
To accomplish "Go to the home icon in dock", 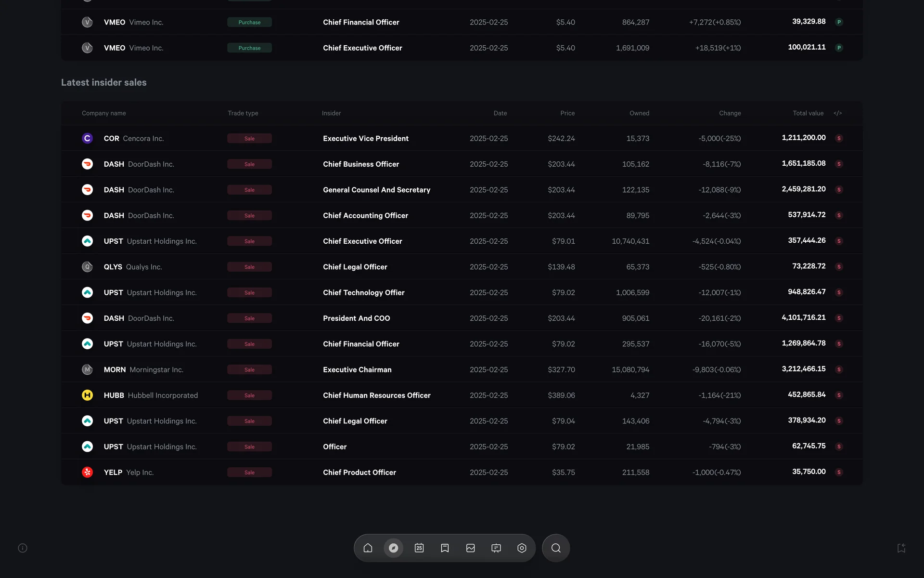I will (x=368, y=548).
